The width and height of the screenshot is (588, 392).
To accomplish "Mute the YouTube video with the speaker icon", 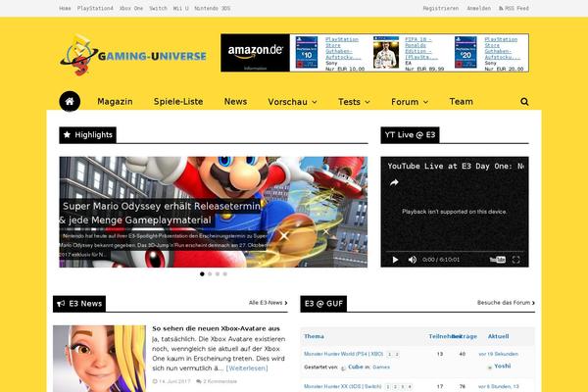I will click(x=413, y=260).
